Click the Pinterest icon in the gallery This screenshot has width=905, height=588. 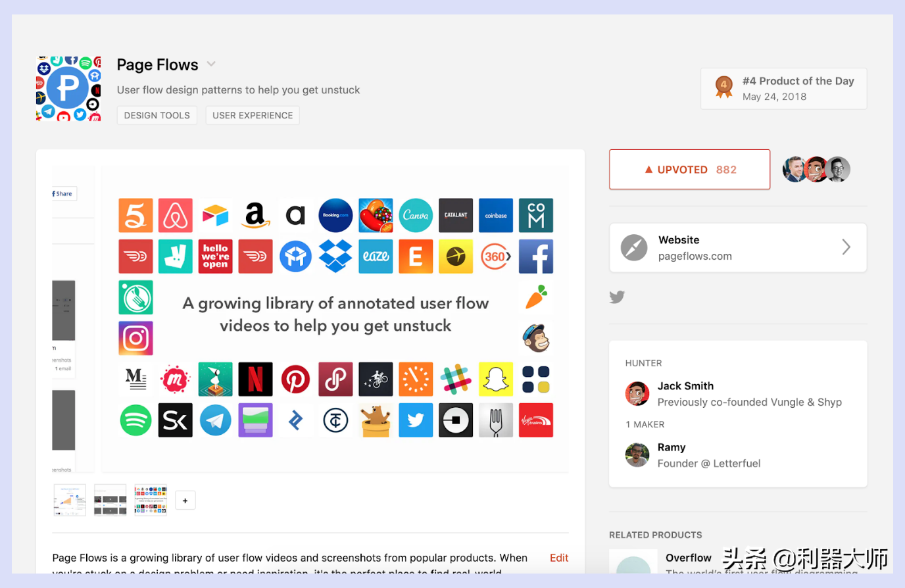295,380
